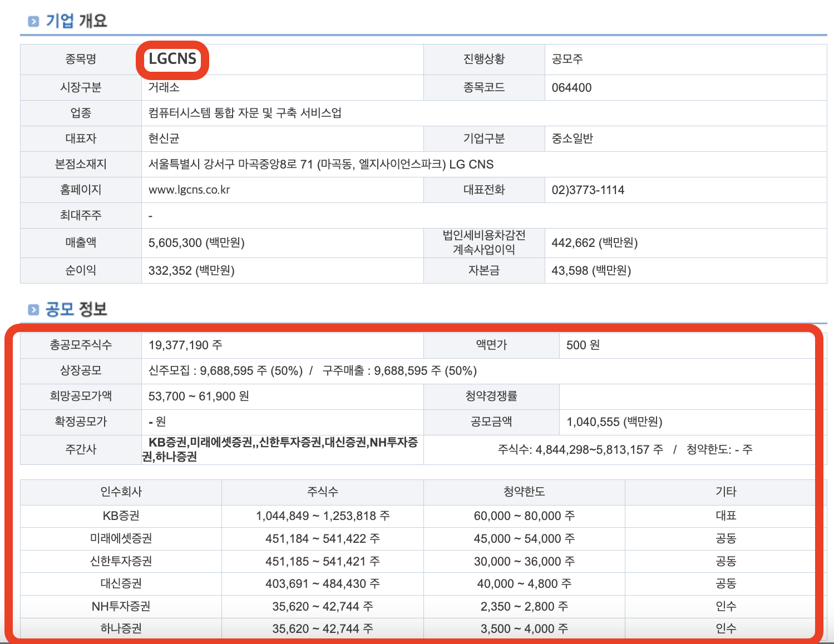Click the arrow icon beside 기업 개요 heading

[34, 21]
